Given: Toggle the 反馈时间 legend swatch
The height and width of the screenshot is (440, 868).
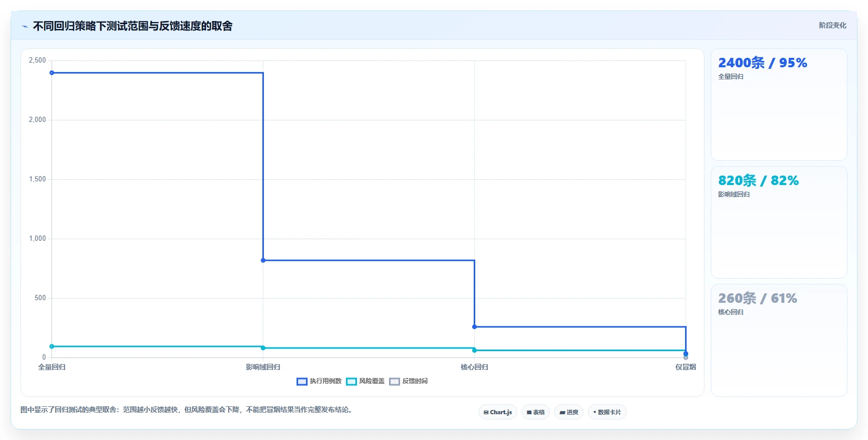Looking at the screenshot, I should pyautogui.click(x=394, y=382).
